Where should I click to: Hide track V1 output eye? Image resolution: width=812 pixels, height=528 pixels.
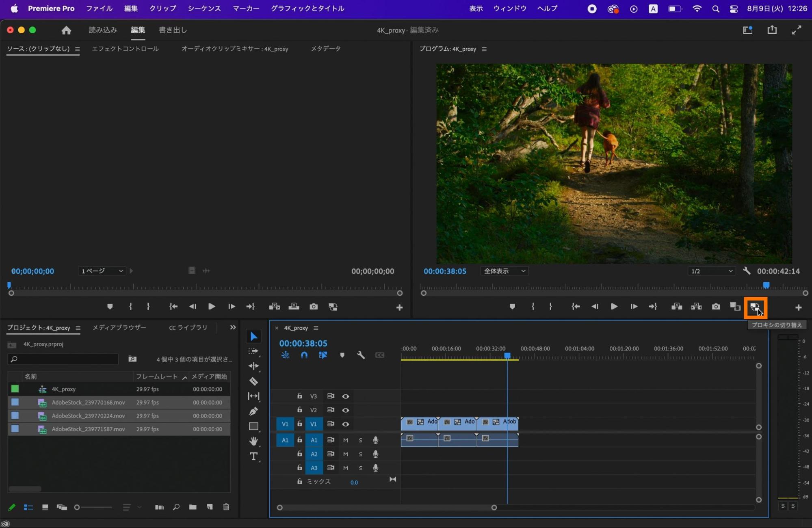point(346,424)
